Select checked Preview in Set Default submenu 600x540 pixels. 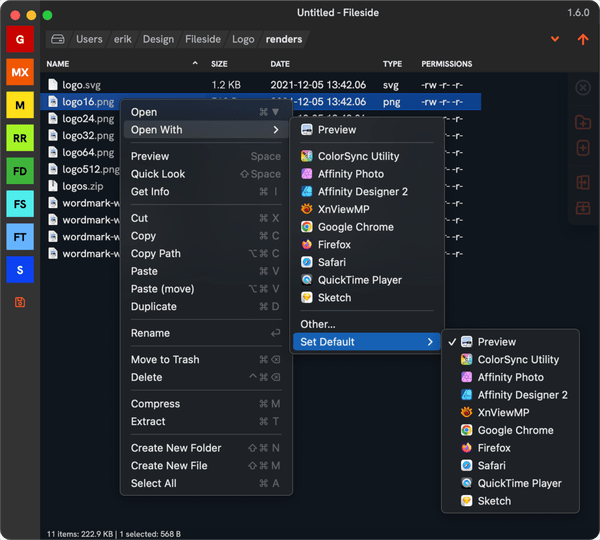pos(510,342)
